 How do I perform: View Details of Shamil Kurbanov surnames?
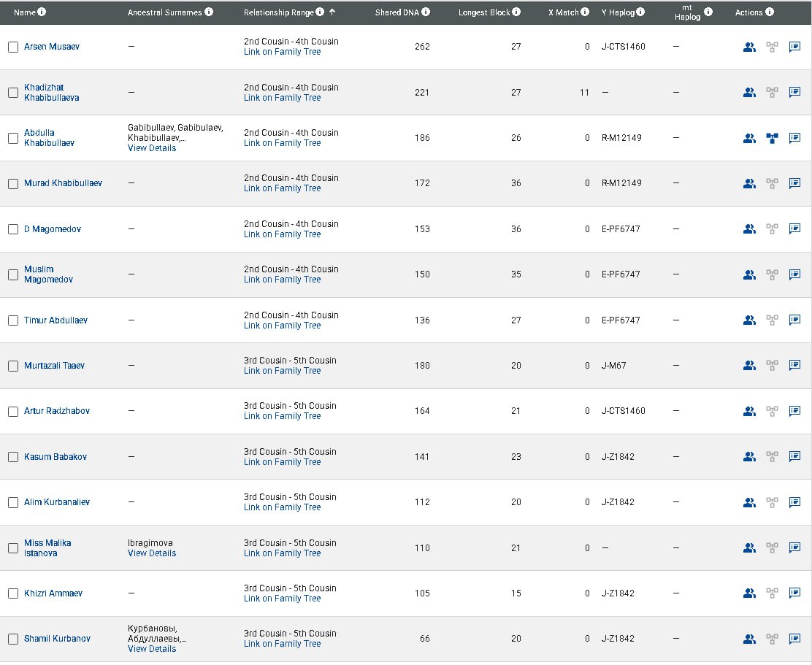152,649
